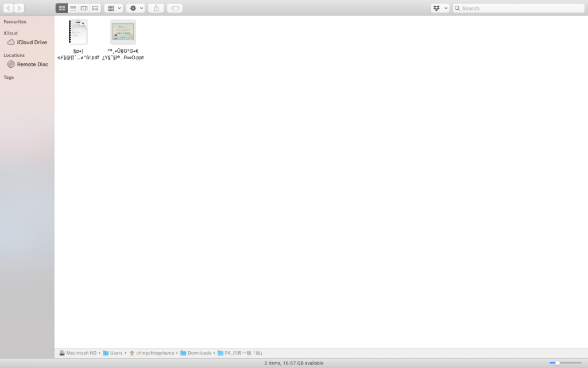
Task: Switch to icon view
Action: (x=61, y=8)
